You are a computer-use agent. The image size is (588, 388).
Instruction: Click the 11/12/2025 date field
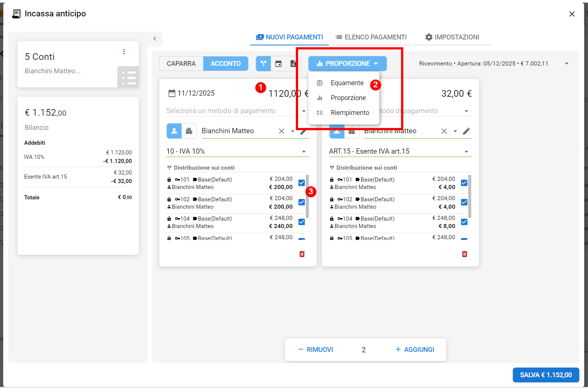[196, 93]
